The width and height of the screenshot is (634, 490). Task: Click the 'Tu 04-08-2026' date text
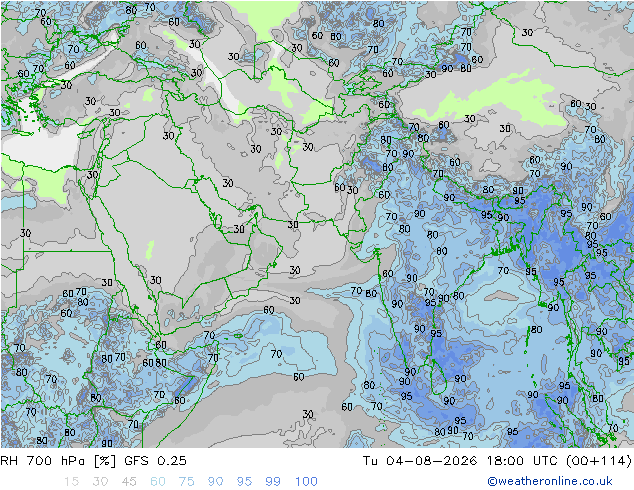420,460
